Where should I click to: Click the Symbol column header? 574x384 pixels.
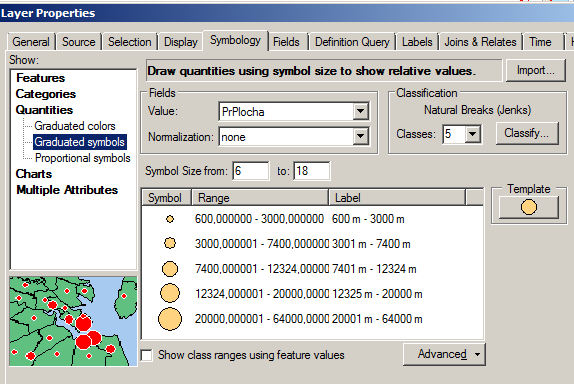tap(167, 198)
